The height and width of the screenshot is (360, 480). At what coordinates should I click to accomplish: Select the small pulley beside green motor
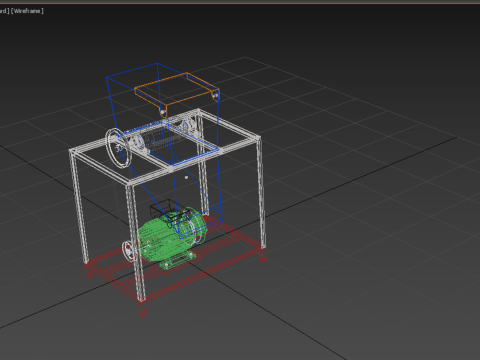[128, 251]
